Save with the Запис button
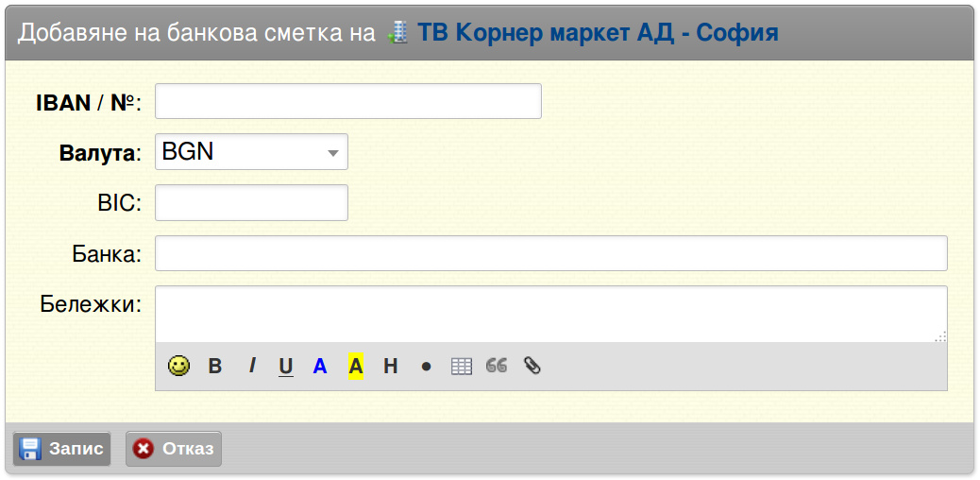The height and width of the screenshot is (480, 980). (62, 449)
